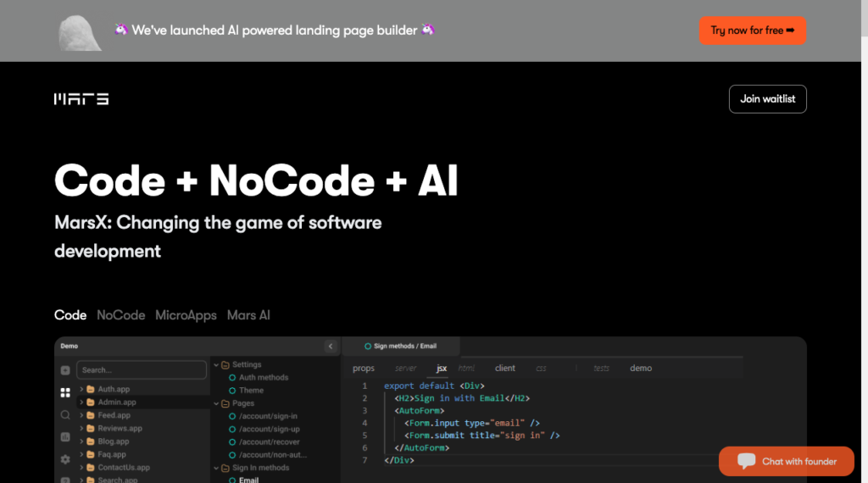868x483 pixels.
Task: Expand the Auth.app tree chevron
Action: 81,389
